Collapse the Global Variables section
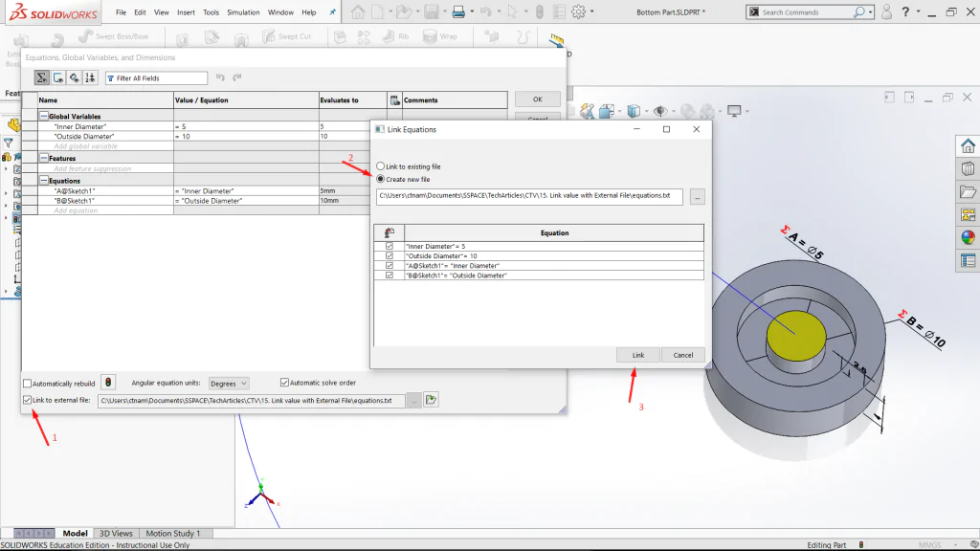This screenshot has height=551, width=980. tap(44, 116)
